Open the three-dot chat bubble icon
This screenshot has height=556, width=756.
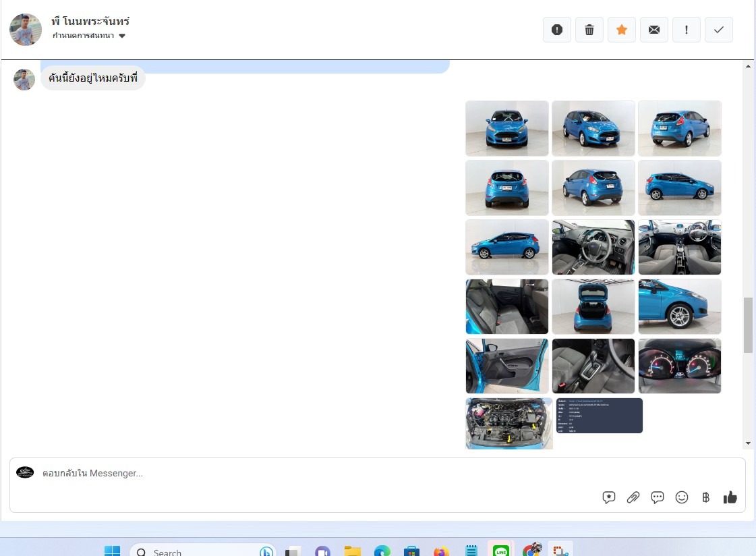(658, 497)
